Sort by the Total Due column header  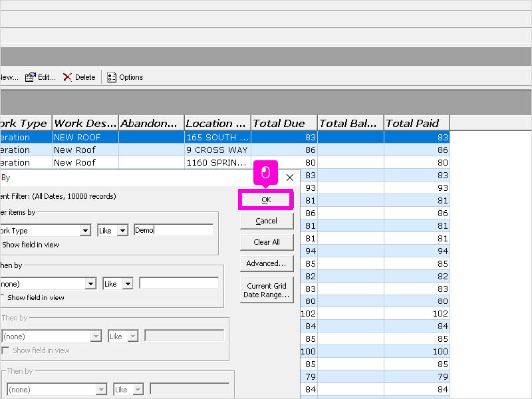coord(284,123)
